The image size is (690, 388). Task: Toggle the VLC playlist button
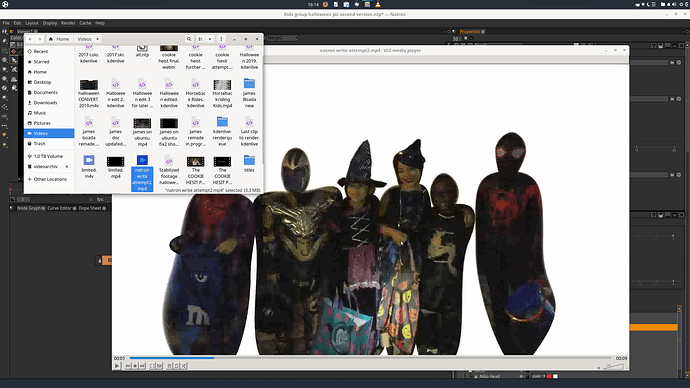[x=169, y=366]
